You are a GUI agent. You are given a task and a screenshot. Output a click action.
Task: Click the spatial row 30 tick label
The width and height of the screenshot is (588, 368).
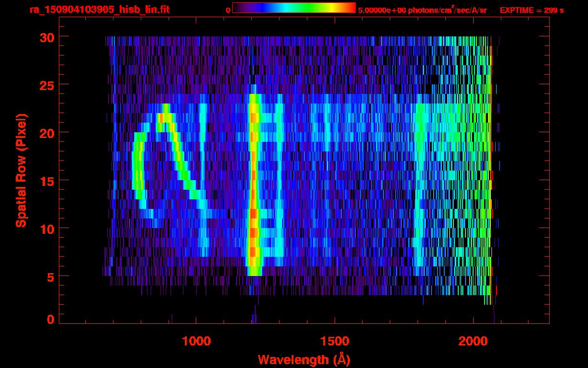(x=46, y=37)
